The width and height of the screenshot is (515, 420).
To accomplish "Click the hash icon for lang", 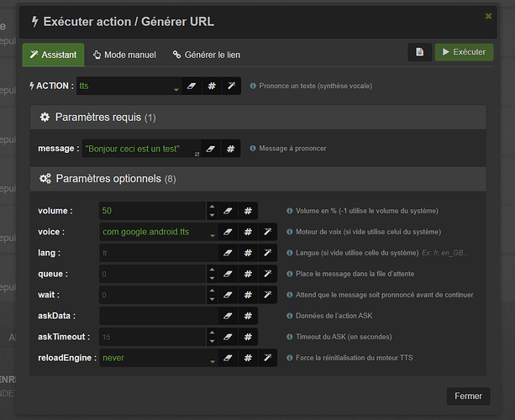I will 248,253.
